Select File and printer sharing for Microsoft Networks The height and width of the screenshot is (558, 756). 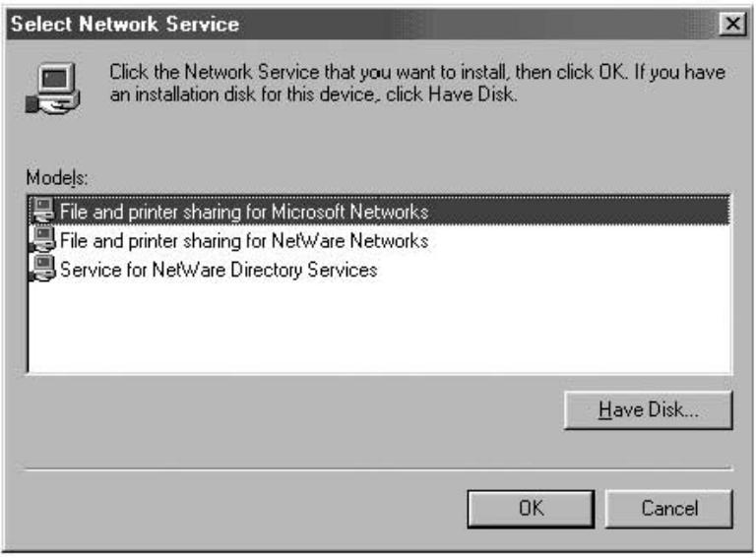[244, 212]
